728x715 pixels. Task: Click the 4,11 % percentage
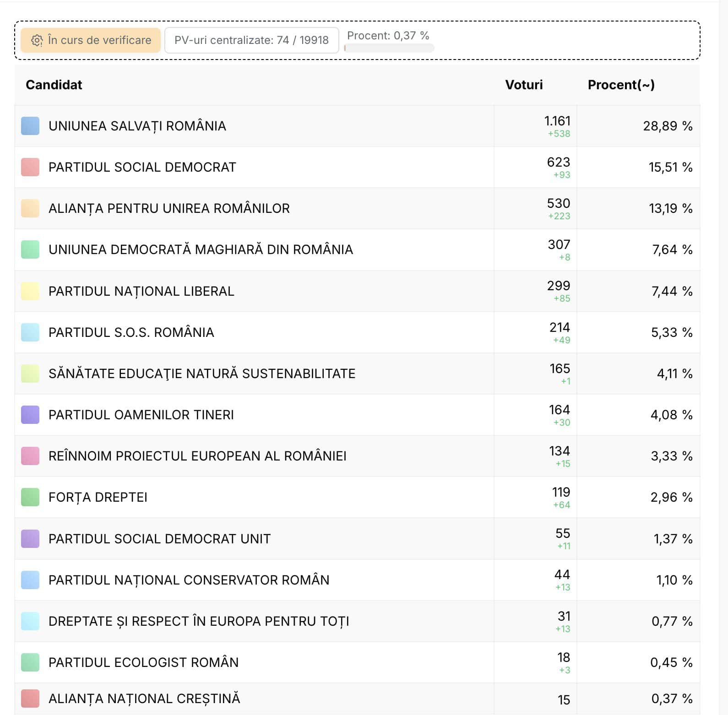pos(674,374)
